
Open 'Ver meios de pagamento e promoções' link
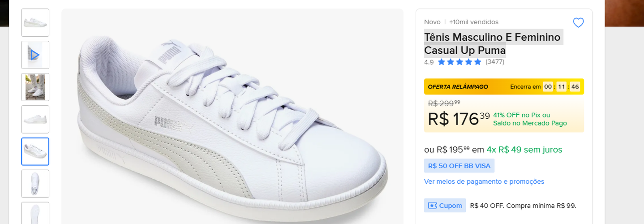pyautogui.click(x=484, y=181)
